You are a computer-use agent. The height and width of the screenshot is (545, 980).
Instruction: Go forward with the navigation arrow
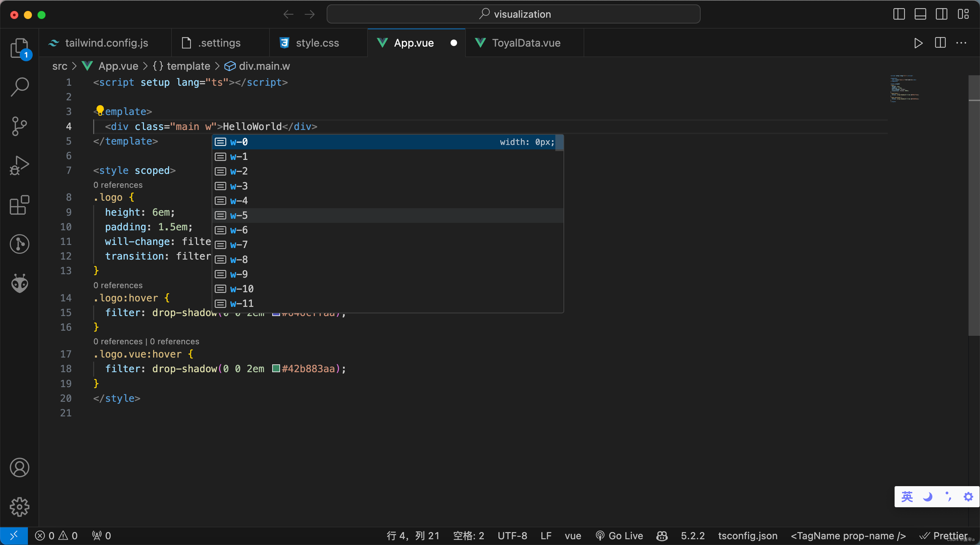[x=310, y=14]
